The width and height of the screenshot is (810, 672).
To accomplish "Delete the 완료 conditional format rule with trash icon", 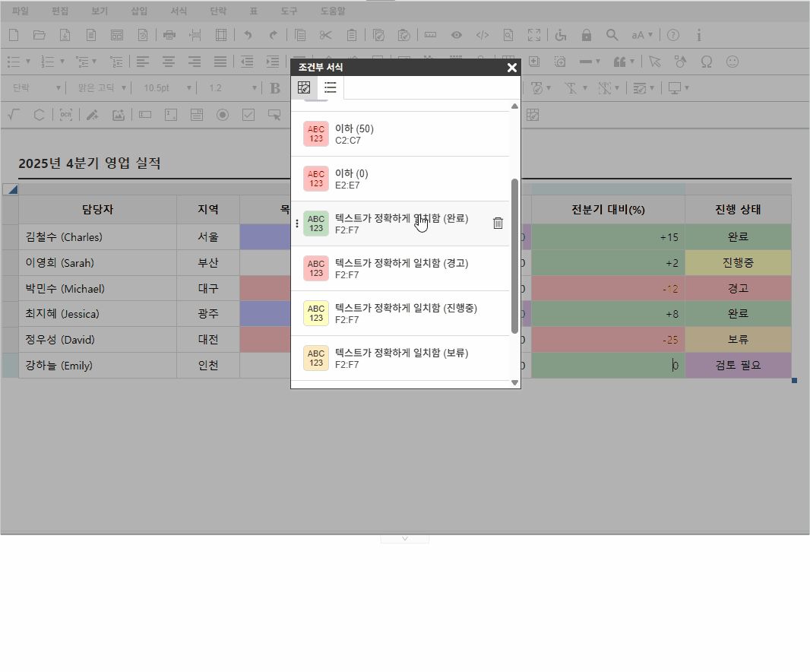I will pos(498,223).
